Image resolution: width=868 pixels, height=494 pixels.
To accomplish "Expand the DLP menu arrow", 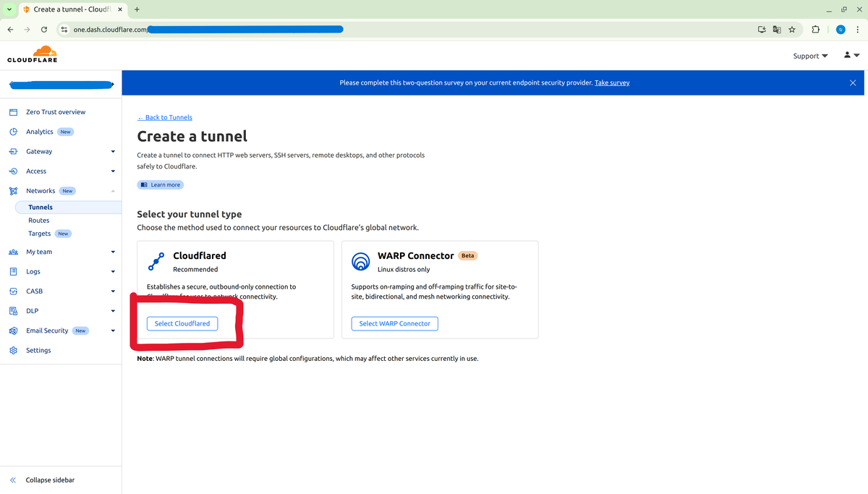I will coord(113,311).
